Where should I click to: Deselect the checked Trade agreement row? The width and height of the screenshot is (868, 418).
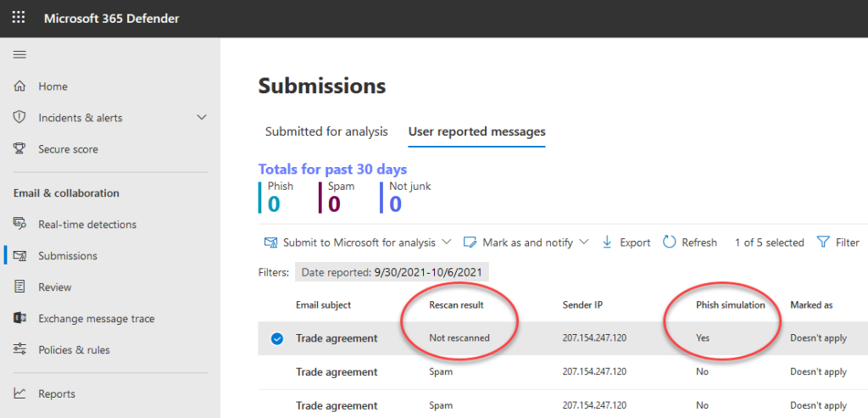(276, 338)
